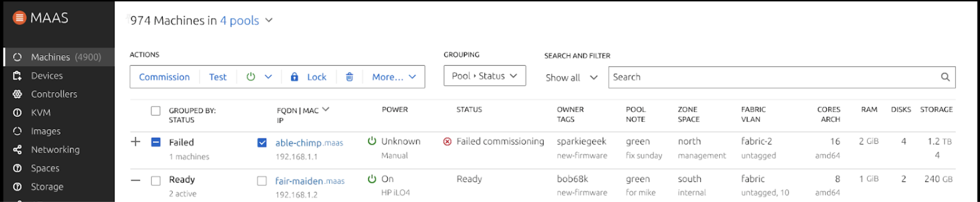Click the Lock button
The image size is (980, 202).
coord(316,77)
